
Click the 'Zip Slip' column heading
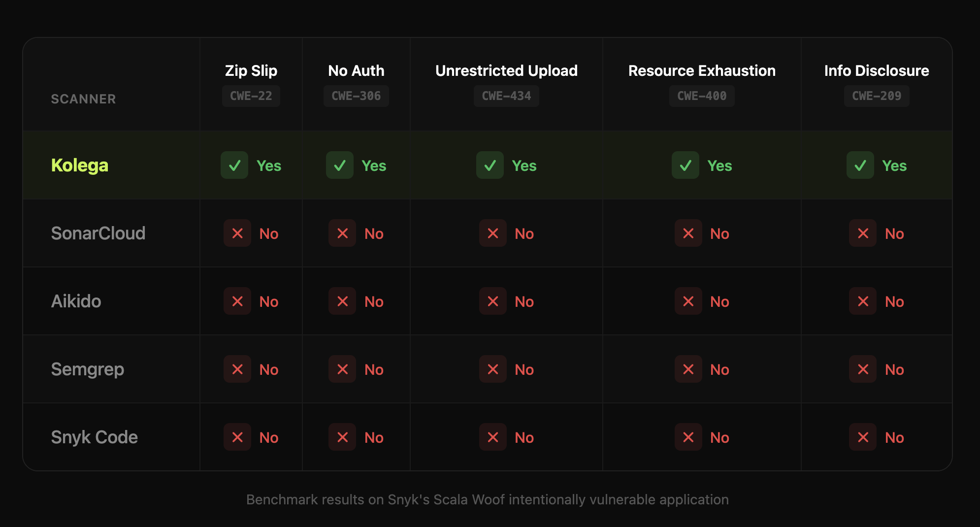[251, 70]
